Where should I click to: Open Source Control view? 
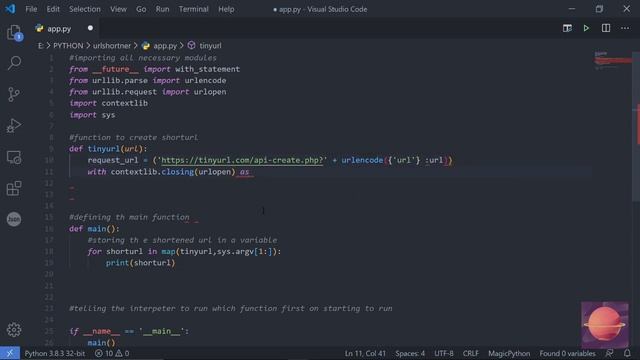[14, 94]
